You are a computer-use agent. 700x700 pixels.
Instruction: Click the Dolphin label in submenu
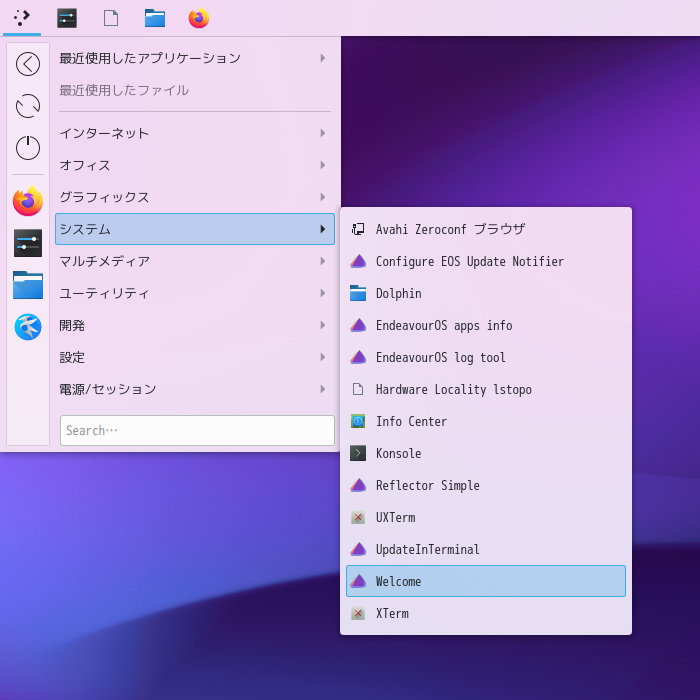coord(398,293)
